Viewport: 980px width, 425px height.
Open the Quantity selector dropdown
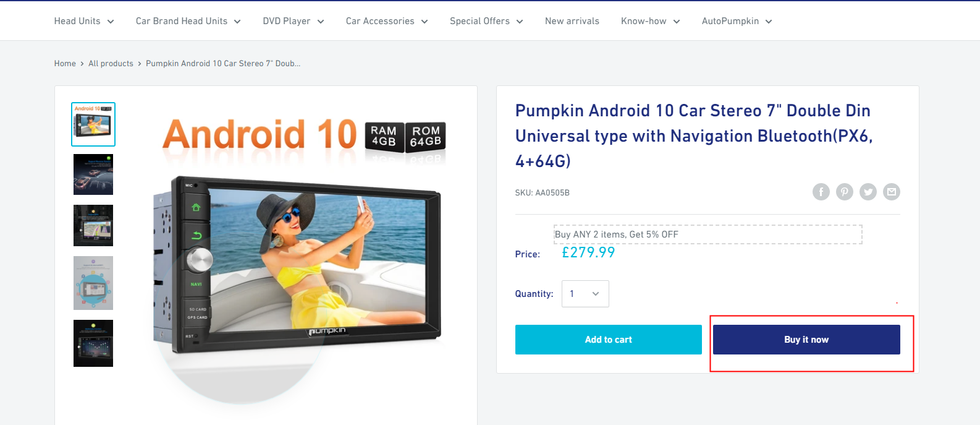click(585, 294)
